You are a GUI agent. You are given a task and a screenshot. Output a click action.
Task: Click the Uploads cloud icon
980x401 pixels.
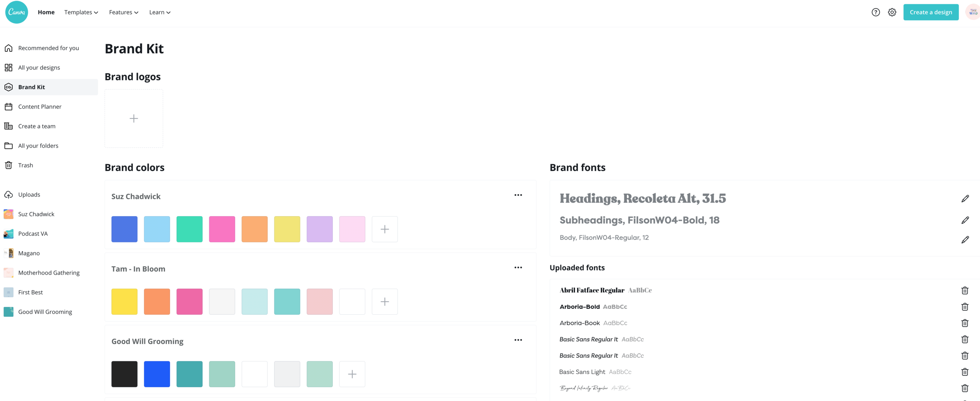pyautogui.click(x=9, y=195)
